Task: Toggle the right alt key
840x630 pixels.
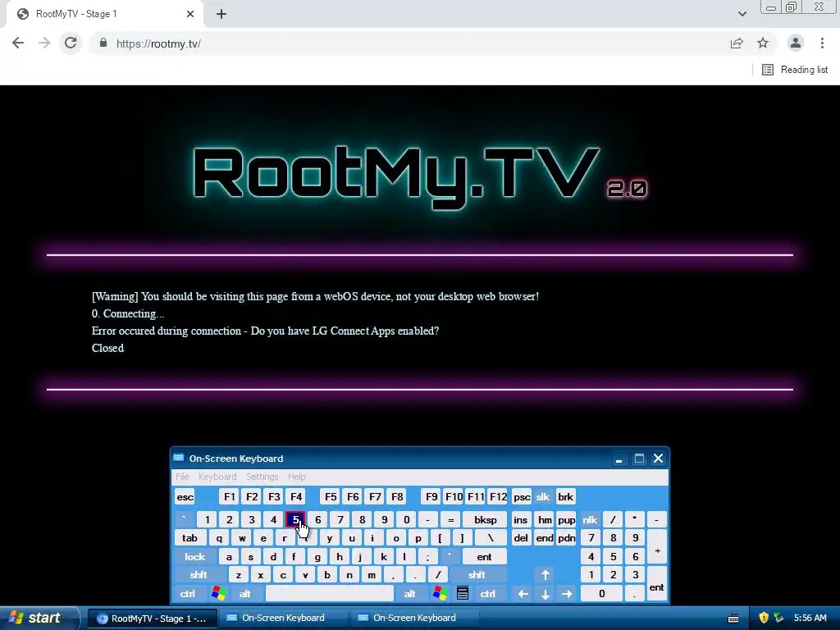Action: point(410,594)
